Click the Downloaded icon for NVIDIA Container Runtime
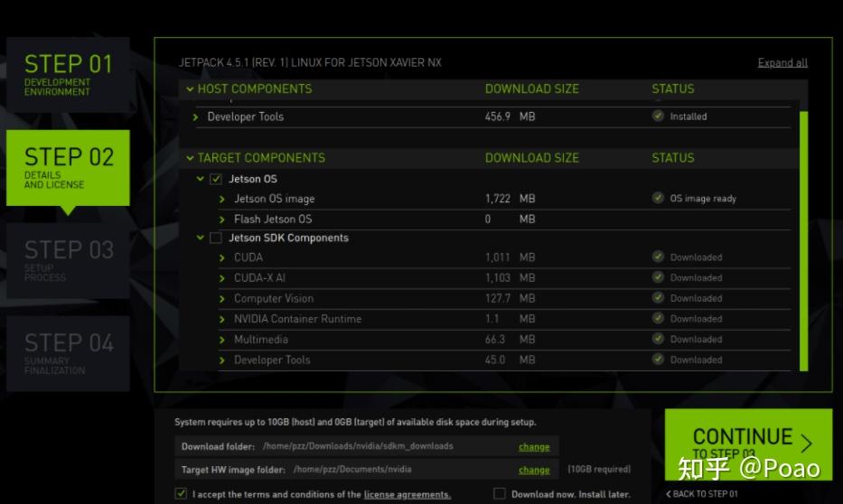Image resolution: width=843 pixels, height=504 pixels. [x=658, y=318]
